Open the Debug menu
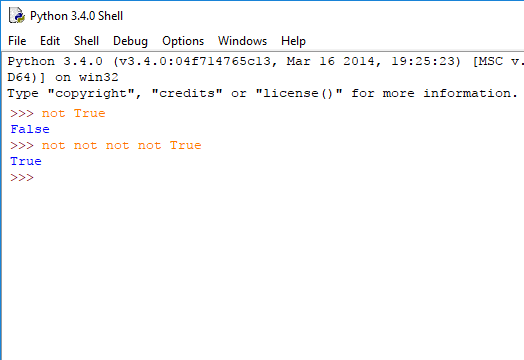 click(130, 41)
